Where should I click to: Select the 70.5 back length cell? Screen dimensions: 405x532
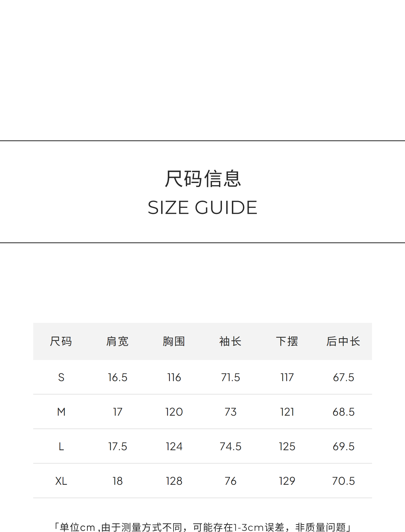click(343, 481)
